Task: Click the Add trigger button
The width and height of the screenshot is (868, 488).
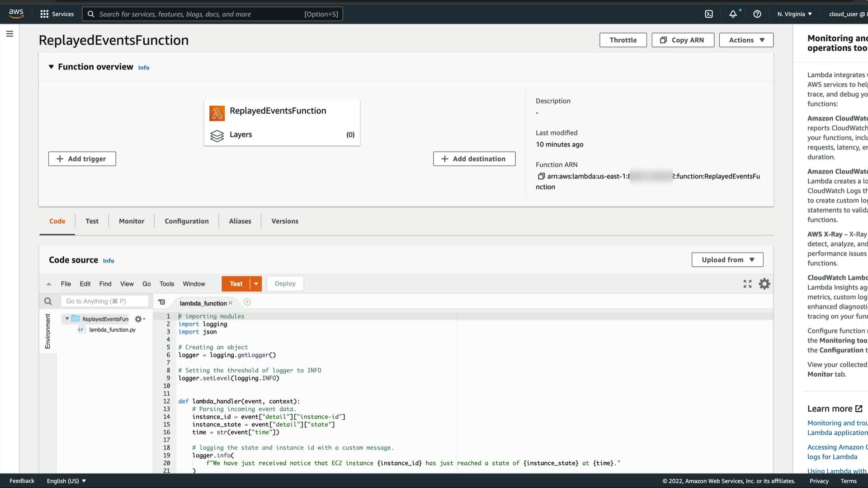Action: pyautogui.click(x=82, y=159)
